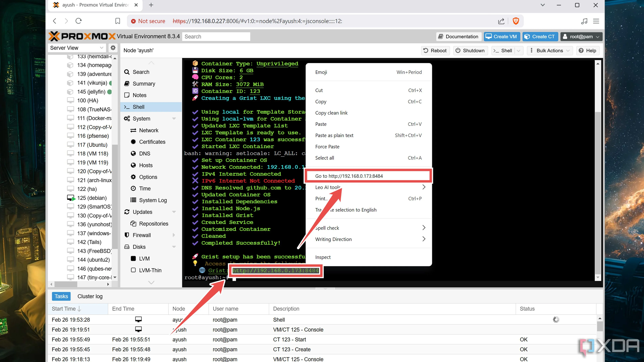Click the Create CT button
This screenshot has width=644, height=362.
click(540, 37)
